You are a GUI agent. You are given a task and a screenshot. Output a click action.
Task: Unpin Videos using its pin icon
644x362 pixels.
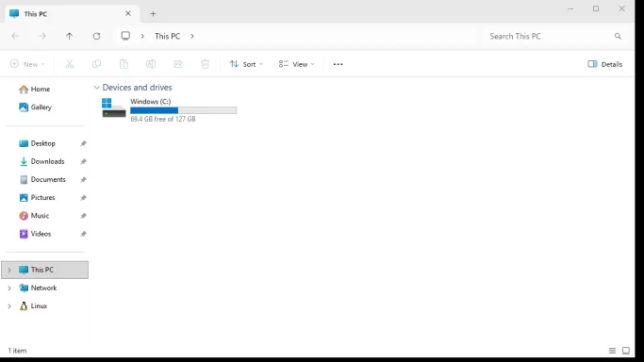[x=83, y=234]
